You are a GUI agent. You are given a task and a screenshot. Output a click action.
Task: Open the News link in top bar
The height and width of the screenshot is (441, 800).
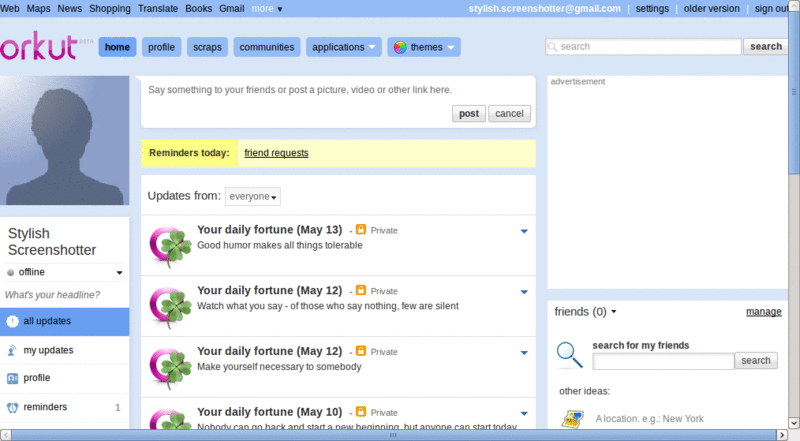[x=69, y=9]
